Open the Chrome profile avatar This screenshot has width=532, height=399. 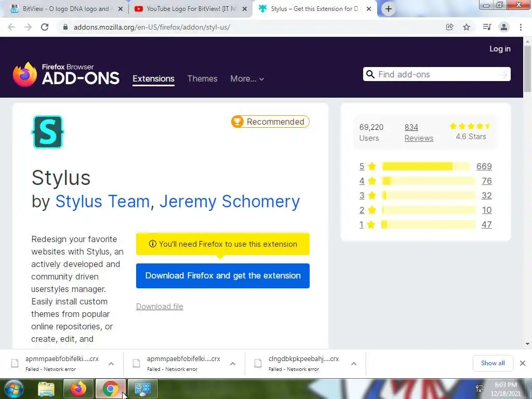point(504,27)
